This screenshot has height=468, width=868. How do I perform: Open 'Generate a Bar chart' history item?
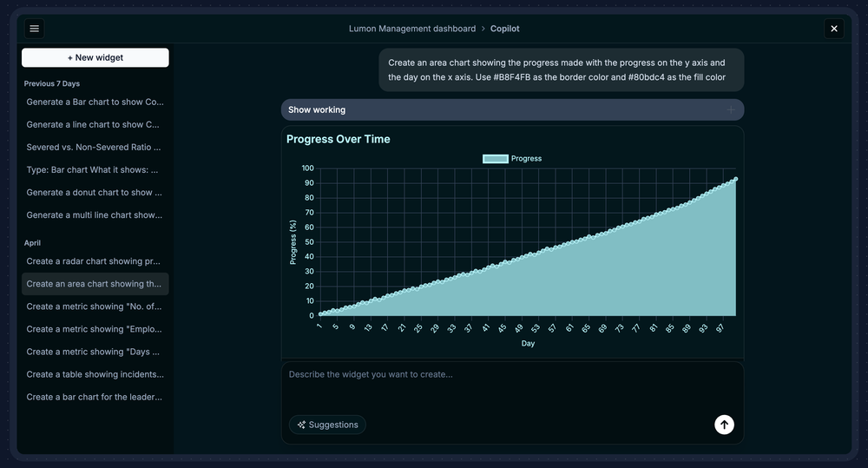95,102
